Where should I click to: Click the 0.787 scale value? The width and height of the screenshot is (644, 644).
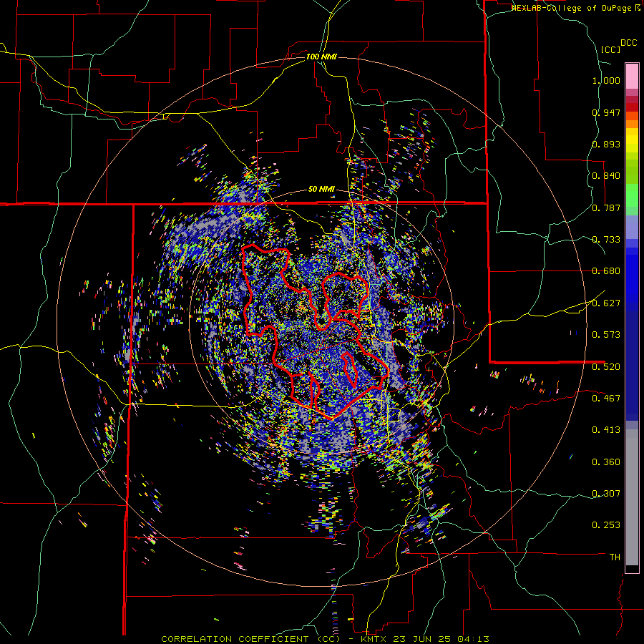tap(606, 208)
